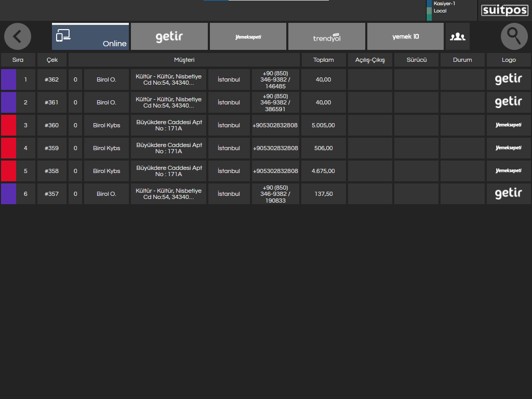Click the Çek column header
The image size is (532, 399).
point(52,60)
